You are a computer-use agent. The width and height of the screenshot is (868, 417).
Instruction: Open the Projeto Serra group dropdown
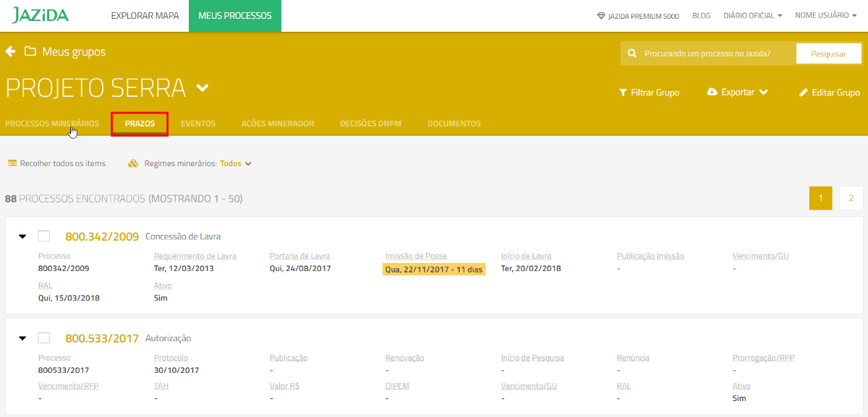point(203,88)
